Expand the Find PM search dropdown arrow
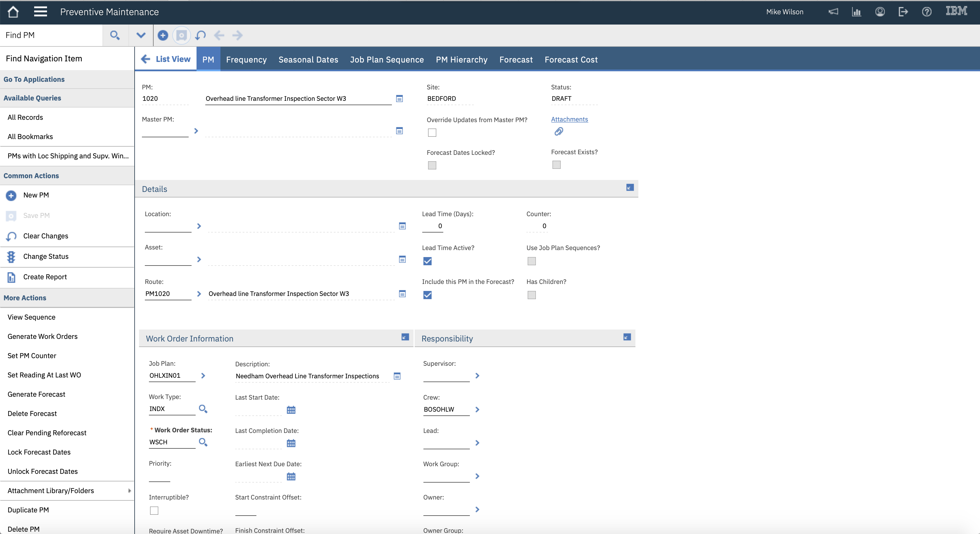The width and height of the screenshot is (980, 534). click(x=141, y=35)
